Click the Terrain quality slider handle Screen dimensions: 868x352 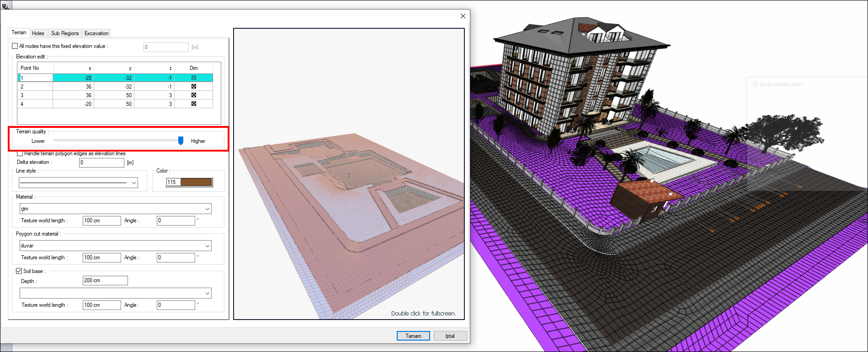click(181, 141)
